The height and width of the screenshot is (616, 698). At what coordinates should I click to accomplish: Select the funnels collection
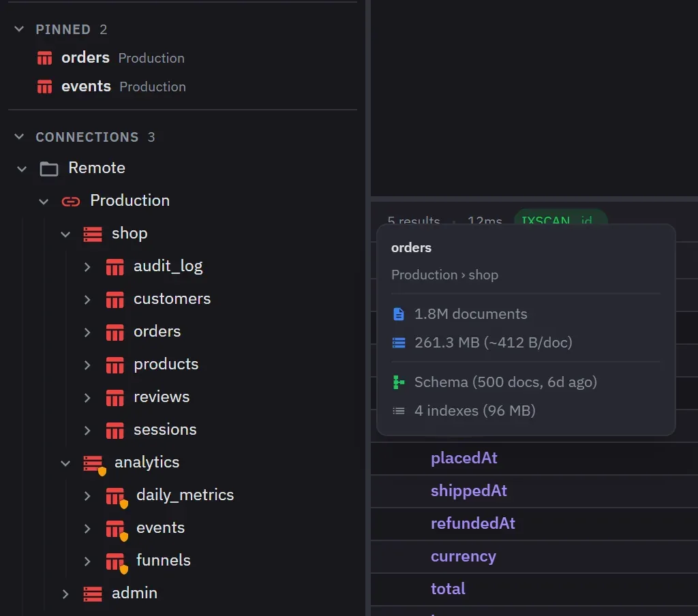click(163, 561)
